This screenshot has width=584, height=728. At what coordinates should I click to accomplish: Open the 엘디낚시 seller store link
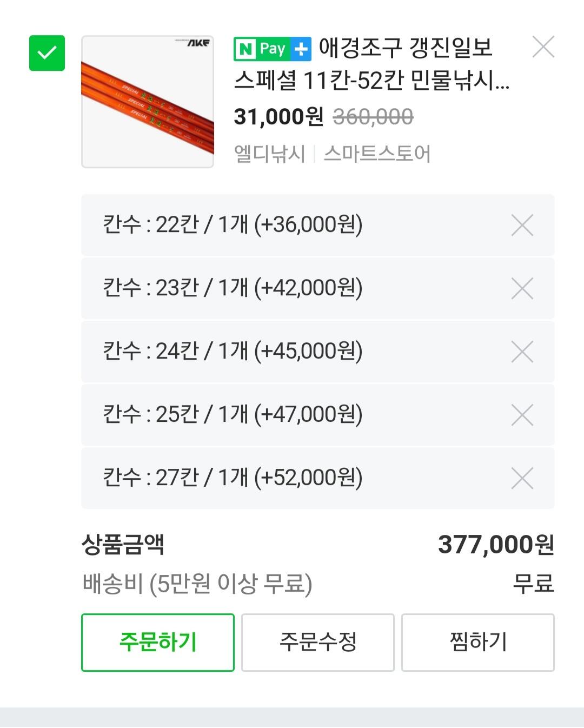coord(269,154)
